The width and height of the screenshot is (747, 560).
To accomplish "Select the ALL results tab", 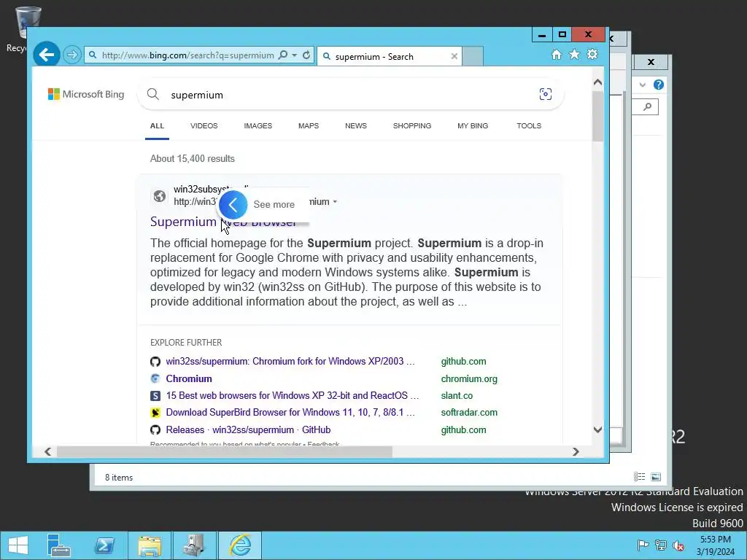I will (157, 125).
